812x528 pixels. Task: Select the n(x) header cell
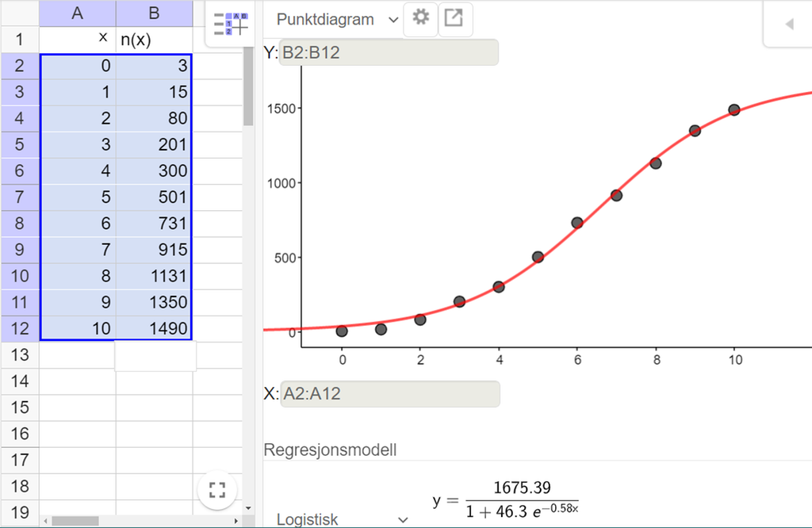click(154, 40)
